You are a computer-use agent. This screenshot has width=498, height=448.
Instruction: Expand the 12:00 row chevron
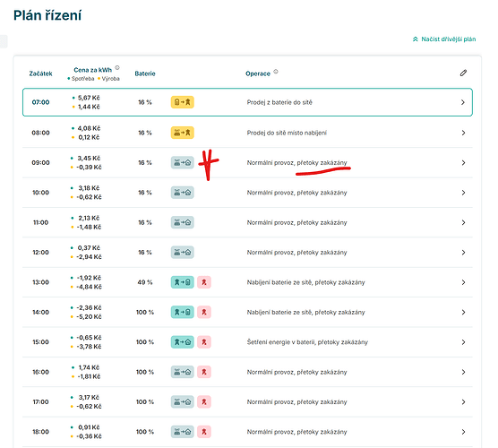(463, 253)
